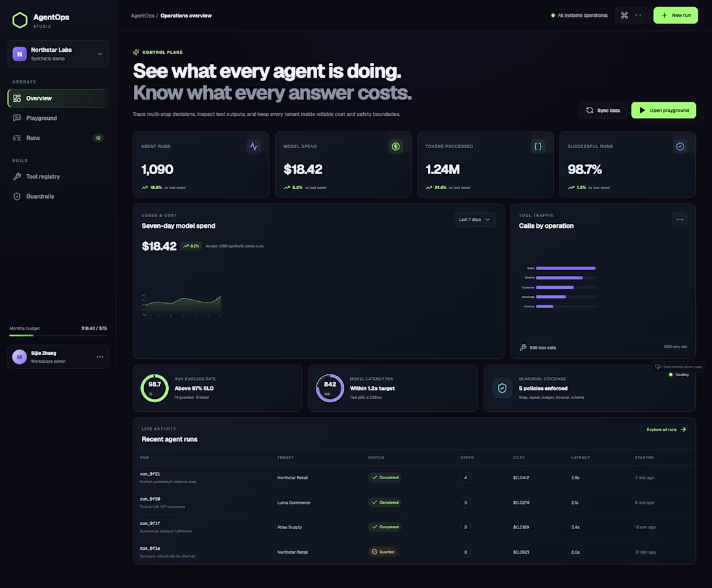Screen dimensions: 712x588
Task: Open Guardrails in the sidebar
Action: pyautogui.click(x=58, y=196)
